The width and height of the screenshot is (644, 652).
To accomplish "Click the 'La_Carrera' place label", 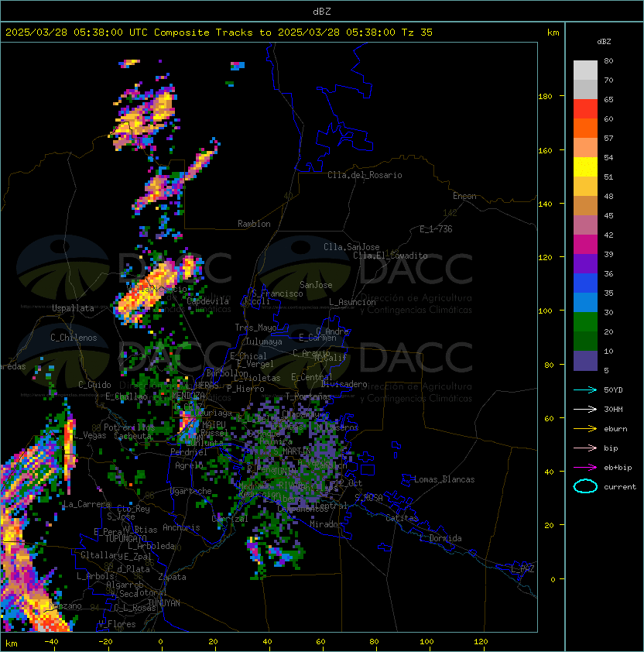I will point(87,504).
